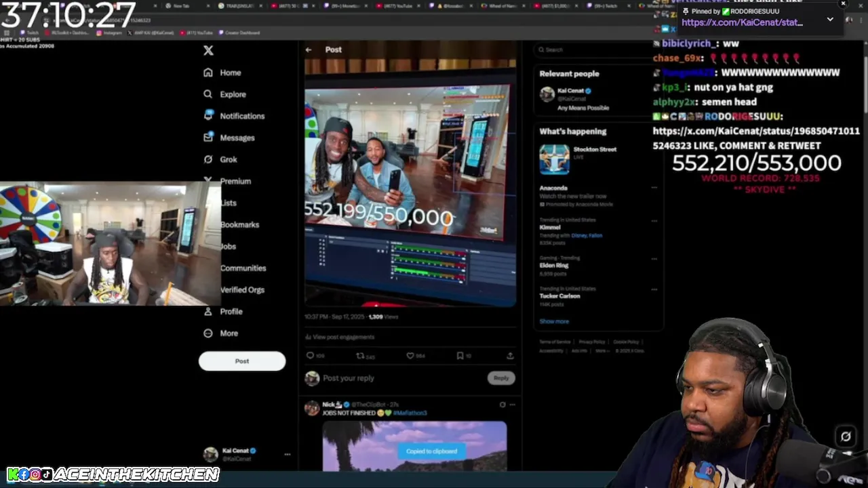Viewport: 868px width, 488px height.
Task: Click Terms of Service footer link
Action: coord(555,342)
